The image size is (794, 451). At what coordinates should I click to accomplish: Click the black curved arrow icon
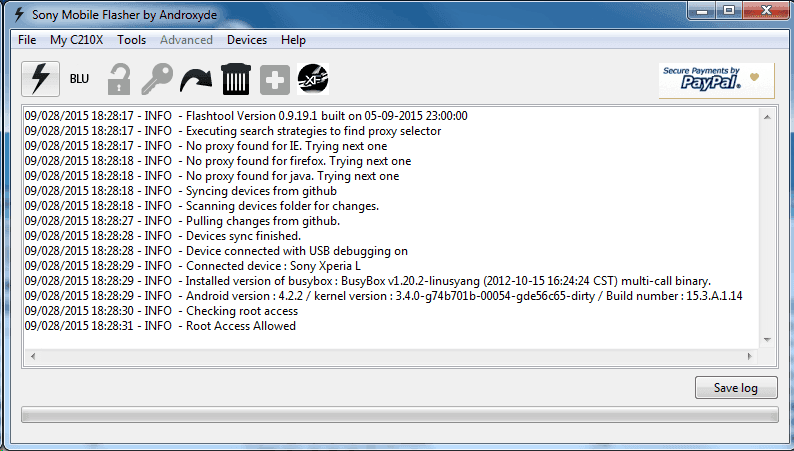pos(196,81)
